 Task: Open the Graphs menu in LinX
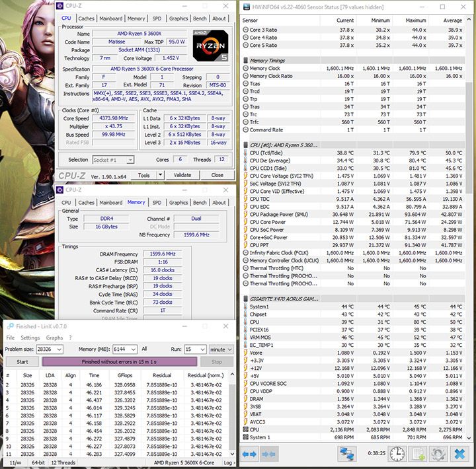point(54,338)
